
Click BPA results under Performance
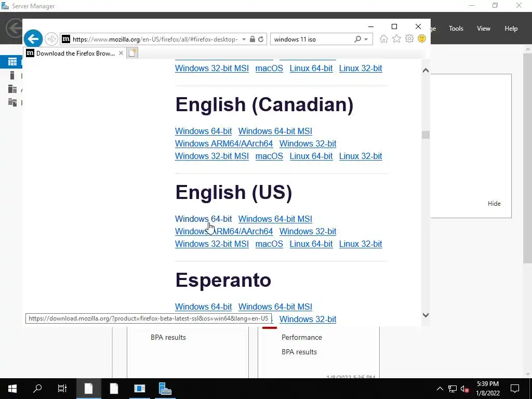299,352
